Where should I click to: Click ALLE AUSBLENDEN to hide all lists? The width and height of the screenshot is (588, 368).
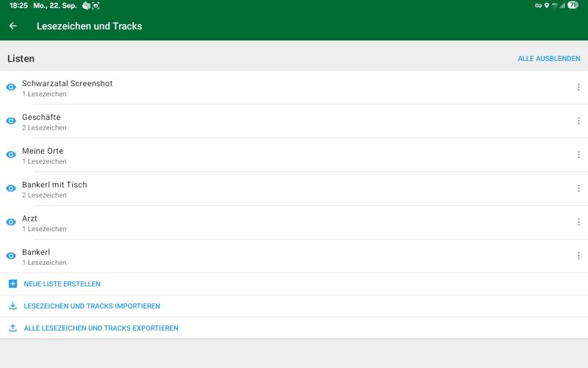(x=548, y=59)
